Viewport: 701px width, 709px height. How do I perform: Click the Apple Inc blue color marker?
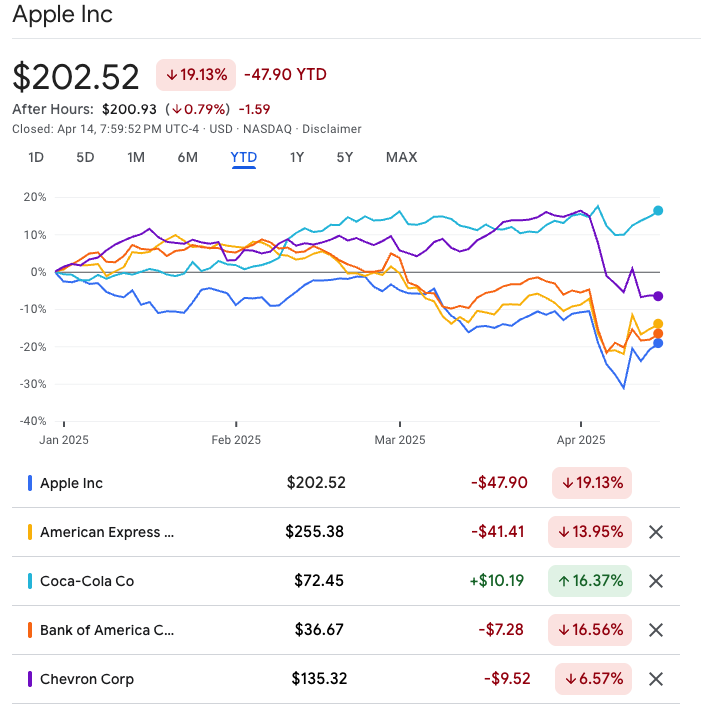[30, 483]
